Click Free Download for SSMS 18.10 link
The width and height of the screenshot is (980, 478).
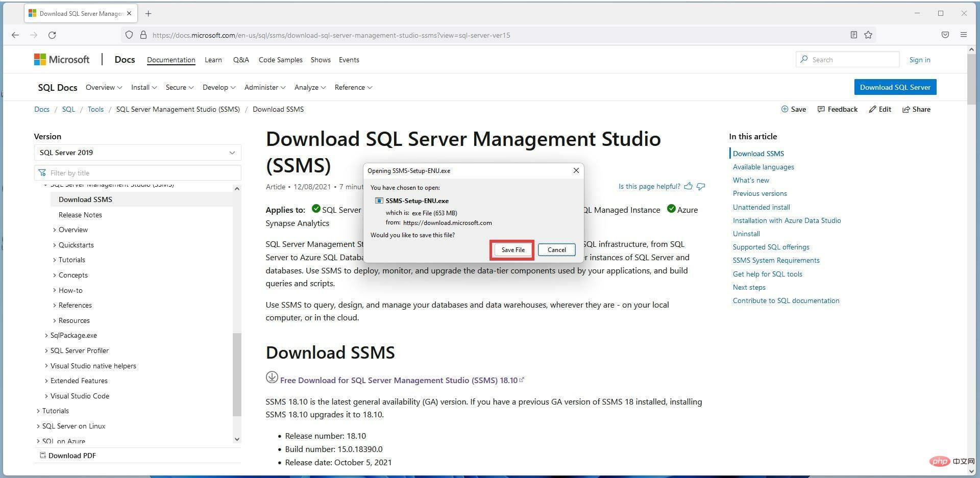[x=399, y=380]
